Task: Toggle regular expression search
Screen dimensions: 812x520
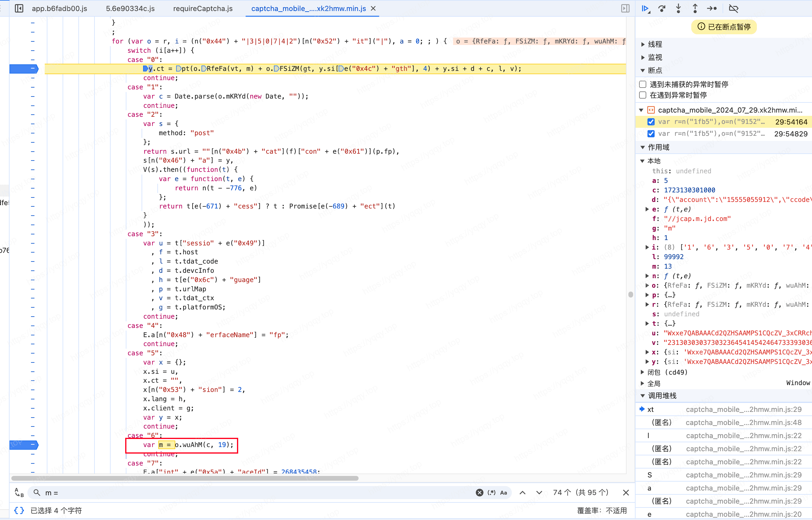Action: coord(491,493)
